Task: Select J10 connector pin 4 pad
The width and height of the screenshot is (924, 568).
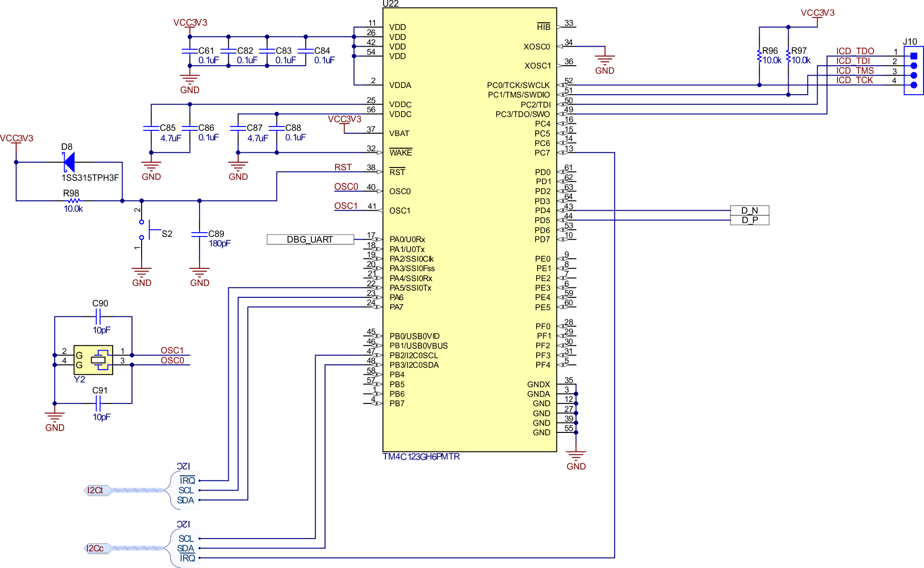Action: click(x=914, y=85)
